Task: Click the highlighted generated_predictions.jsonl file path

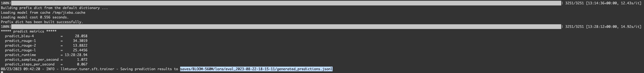Action: [x=256, y=69]
